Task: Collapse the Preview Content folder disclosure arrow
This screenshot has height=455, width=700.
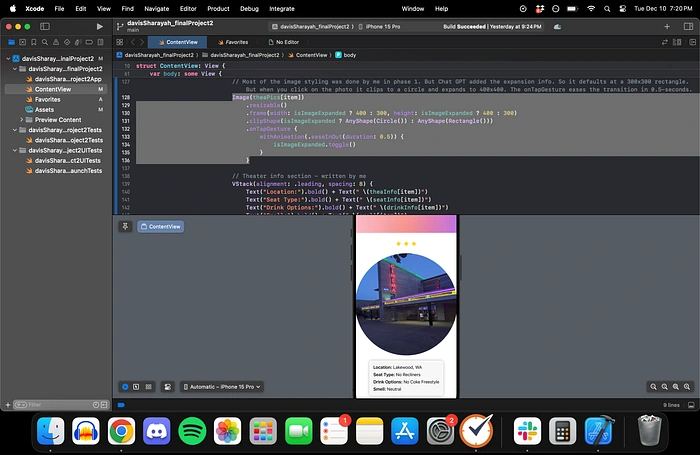Action: click(23, 119)
